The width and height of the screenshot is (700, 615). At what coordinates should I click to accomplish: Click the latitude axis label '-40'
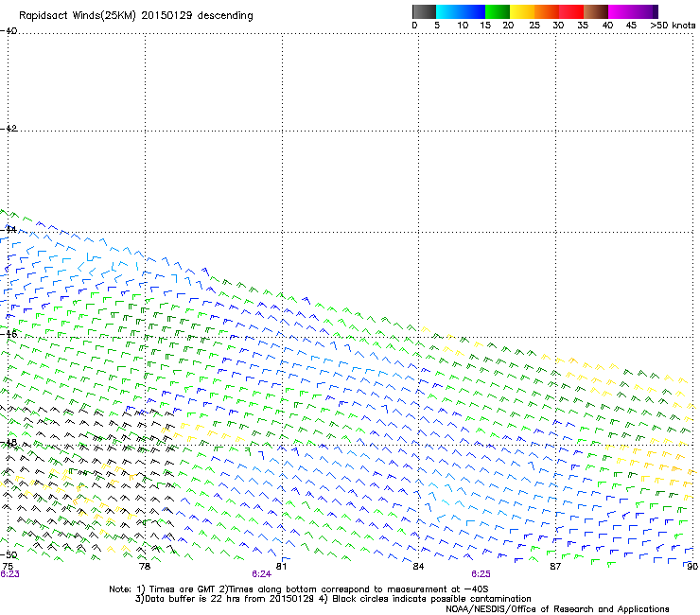click(x=9, y=31)
